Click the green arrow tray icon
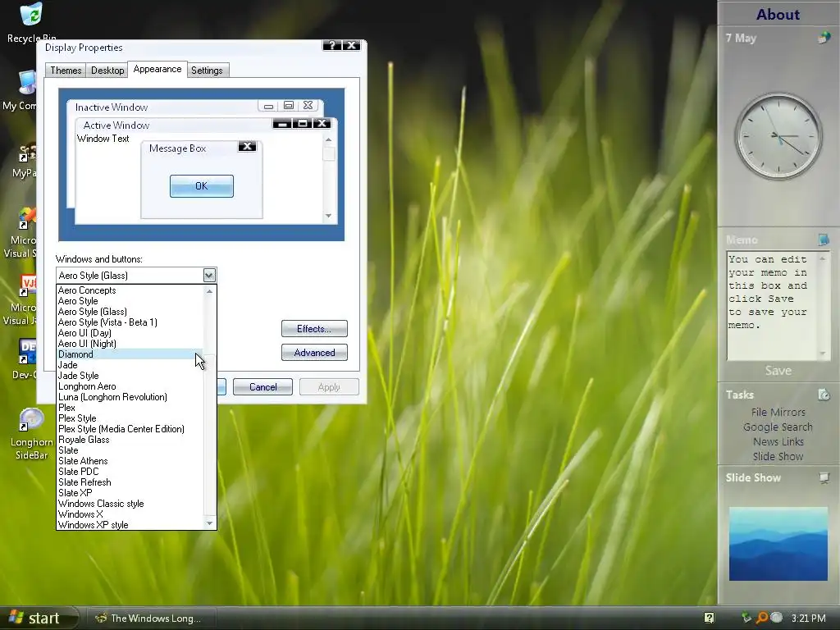The image size is (840, 630). coord(746,617)
